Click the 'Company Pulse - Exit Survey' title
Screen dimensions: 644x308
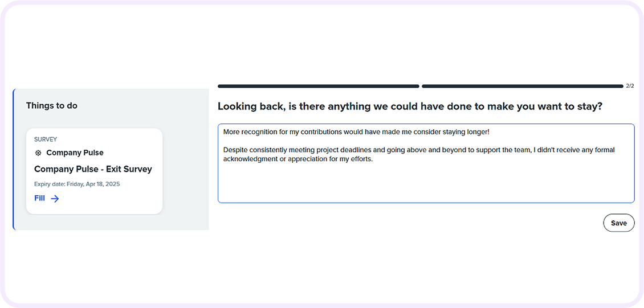(93, 169)
